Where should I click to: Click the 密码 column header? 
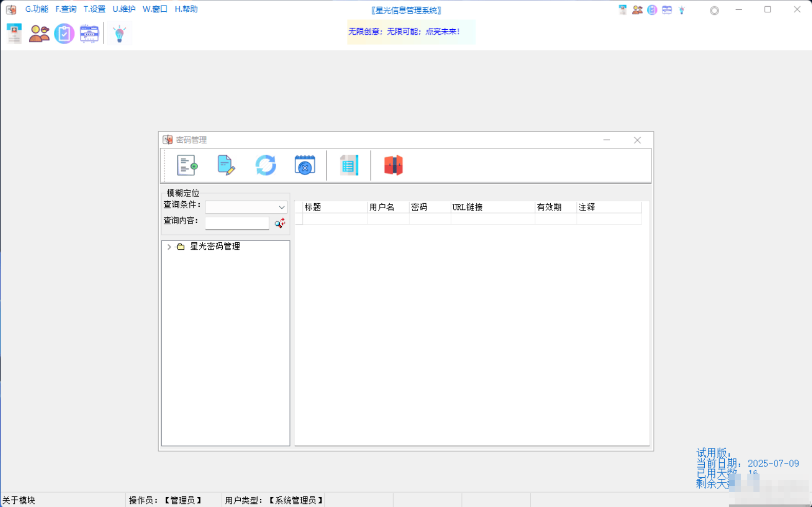click(x=430, y=207)
